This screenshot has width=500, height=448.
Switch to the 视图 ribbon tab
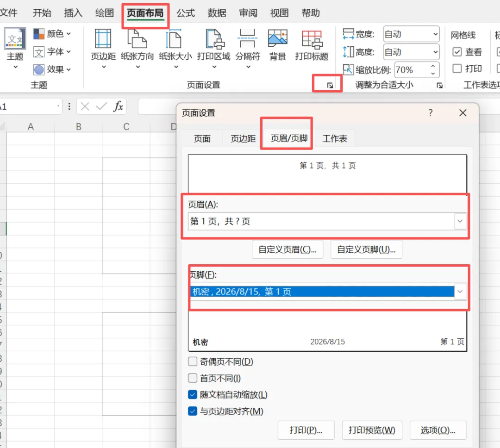pyautogui.click(x=279, y=13)
